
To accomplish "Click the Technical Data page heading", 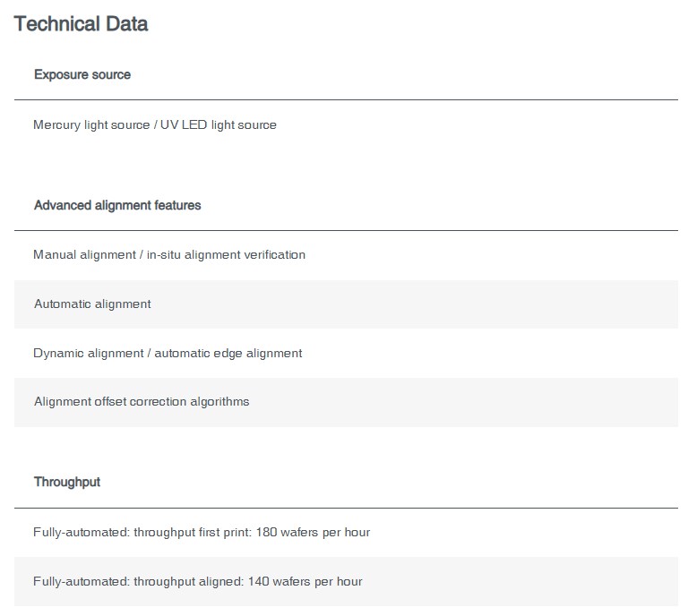I will click(x=81, y=24).
